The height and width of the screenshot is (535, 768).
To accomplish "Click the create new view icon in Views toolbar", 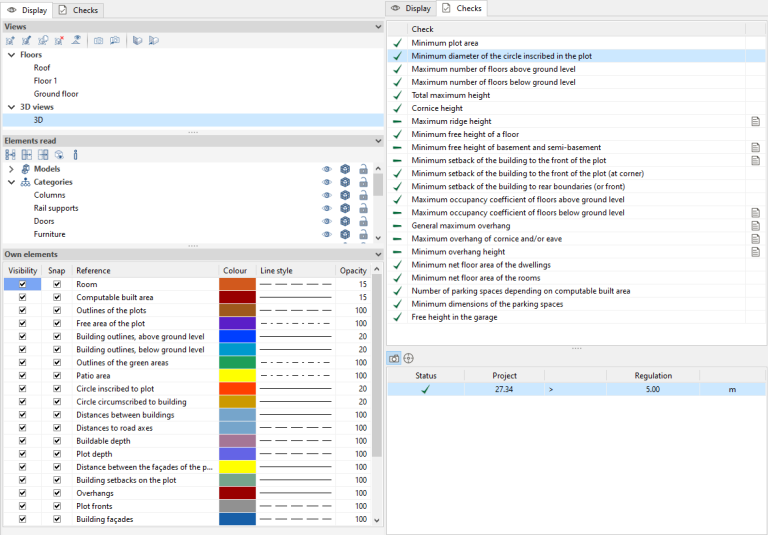I will (10, 41).
